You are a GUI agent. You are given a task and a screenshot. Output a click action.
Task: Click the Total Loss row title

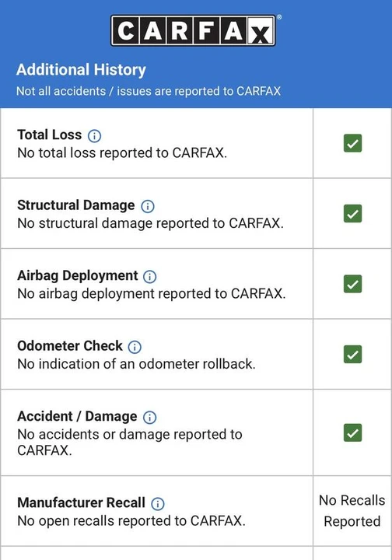pyautogui.click(x=49, y=135)
